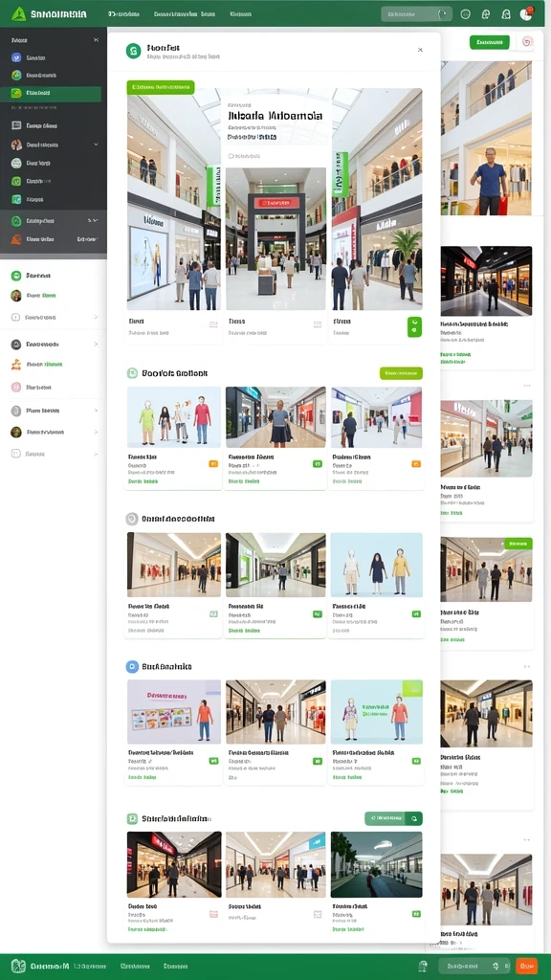Open the three-dot menu in right column
Viewport: 551px width, 980px height.
527,385
